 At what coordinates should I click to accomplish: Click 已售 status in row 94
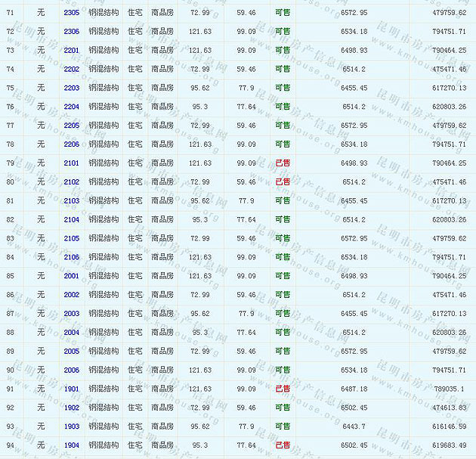click(283, 445)
